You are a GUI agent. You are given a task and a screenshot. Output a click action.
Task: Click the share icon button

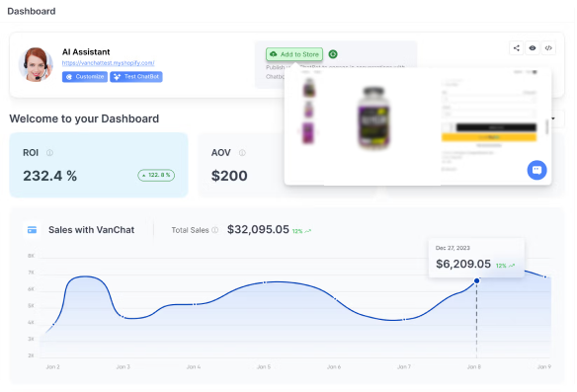(x=517, y=48)
